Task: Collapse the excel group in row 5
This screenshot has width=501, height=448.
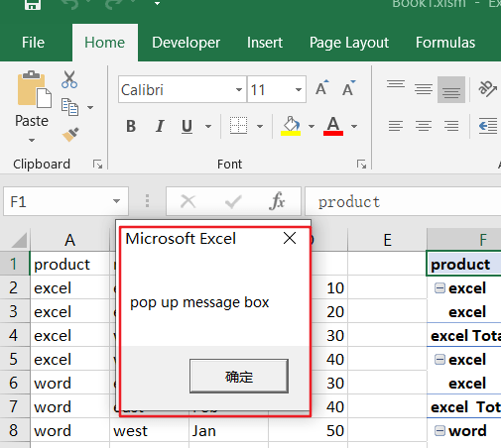Action: [x=439, y=360]
